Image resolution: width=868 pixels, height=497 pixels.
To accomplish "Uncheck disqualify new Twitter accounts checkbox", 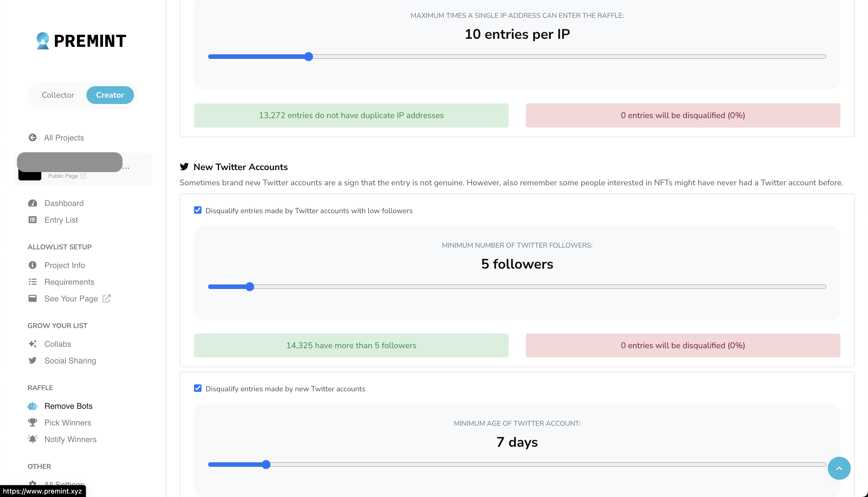I will 198,388.
